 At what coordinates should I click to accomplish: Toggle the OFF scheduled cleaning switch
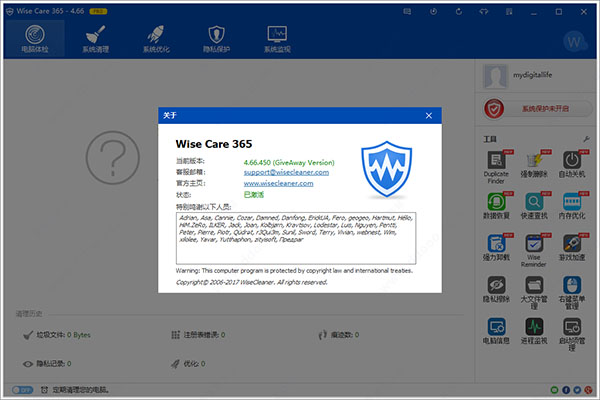click(x=22, y=390)
